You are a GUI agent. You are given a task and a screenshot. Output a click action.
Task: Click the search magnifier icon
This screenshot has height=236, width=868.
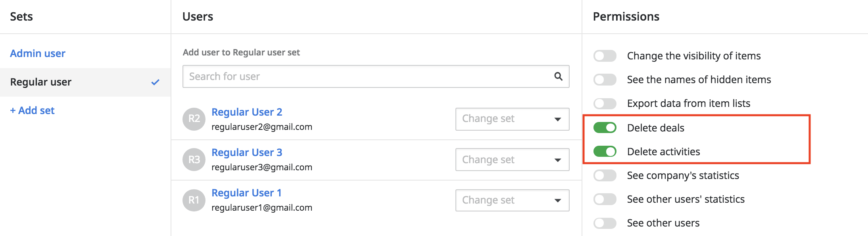(x=558, y=76)
